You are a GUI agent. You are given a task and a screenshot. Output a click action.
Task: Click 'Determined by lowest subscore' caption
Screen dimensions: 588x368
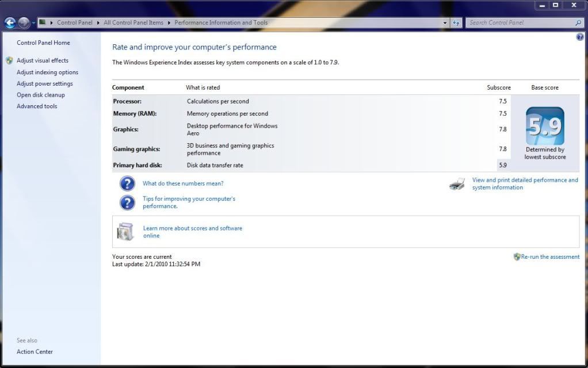(x=545, y=154)
